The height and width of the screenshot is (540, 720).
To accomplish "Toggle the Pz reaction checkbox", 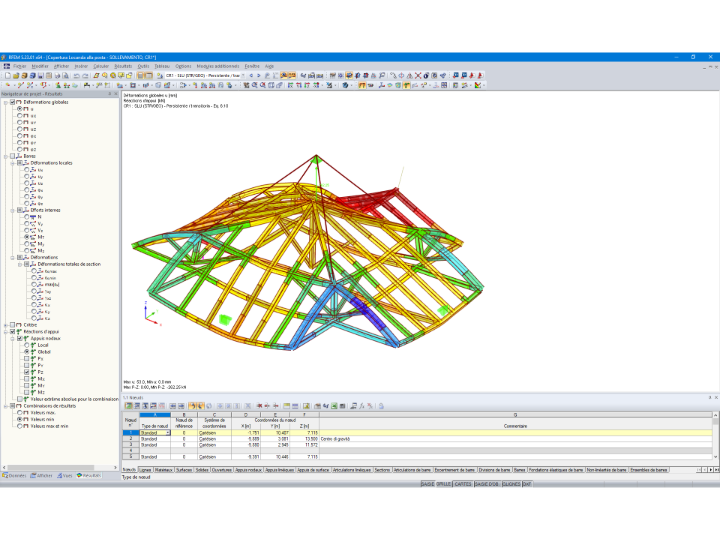I will [27, 372].
